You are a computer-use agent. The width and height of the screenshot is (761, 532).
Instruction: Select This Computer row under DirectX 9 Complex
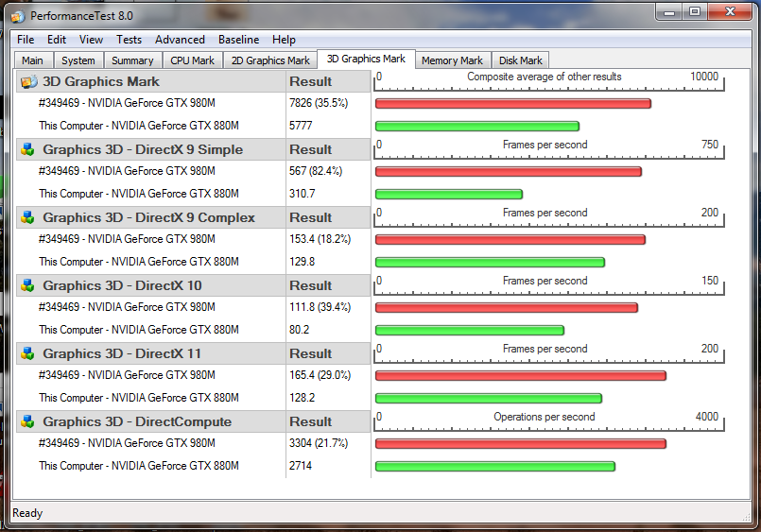click(139, 262)
